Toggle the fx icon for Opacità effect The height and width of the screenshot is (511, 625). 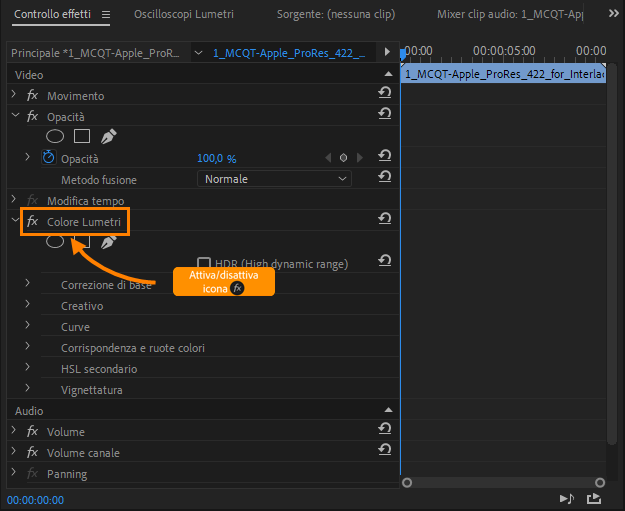tap(32, 116)
